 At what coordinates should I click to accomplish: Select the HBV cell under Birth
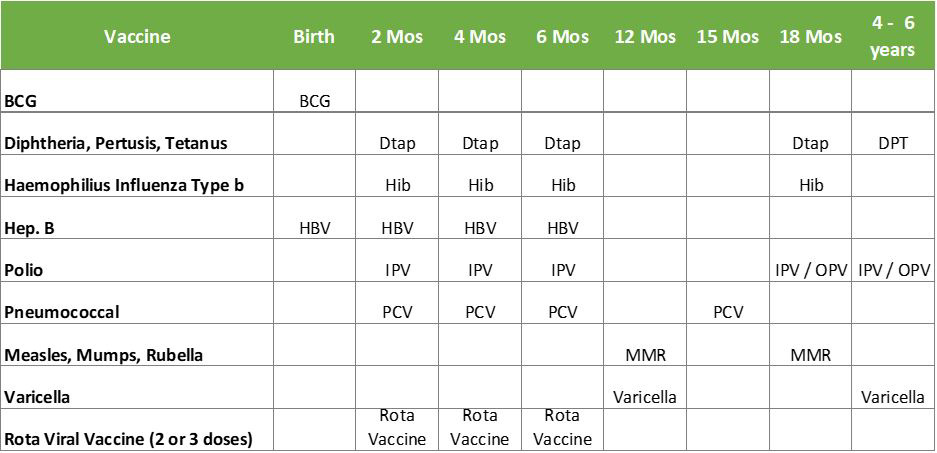point(314,228)
